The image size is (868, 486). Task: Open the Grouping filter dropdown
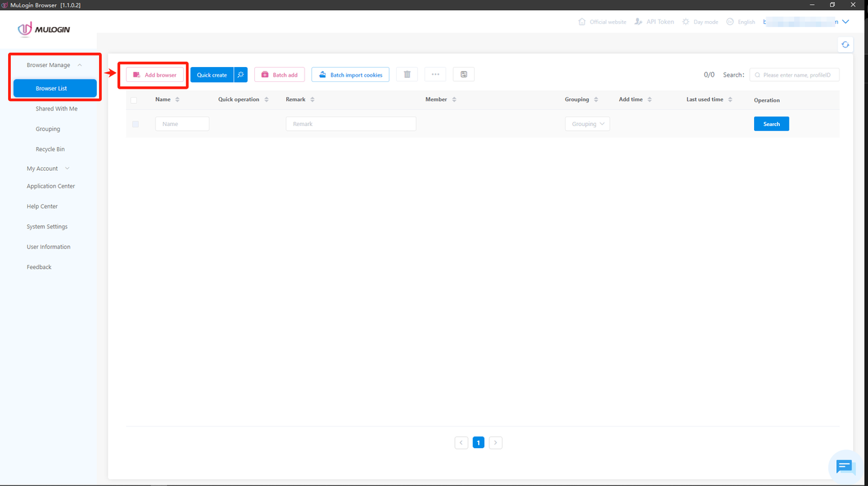coord(587,124)
